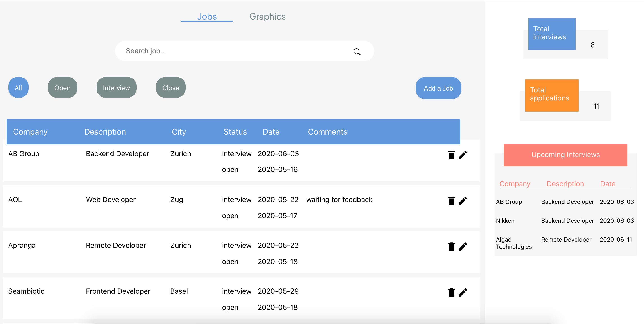Select the All filter pill
Image resolution: width=644 pixels, height=324 pixels.
(x=18, y=88)
